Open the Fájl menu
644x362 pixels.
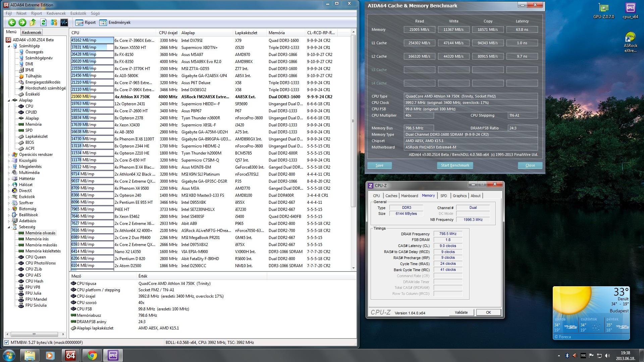[9, 13]
